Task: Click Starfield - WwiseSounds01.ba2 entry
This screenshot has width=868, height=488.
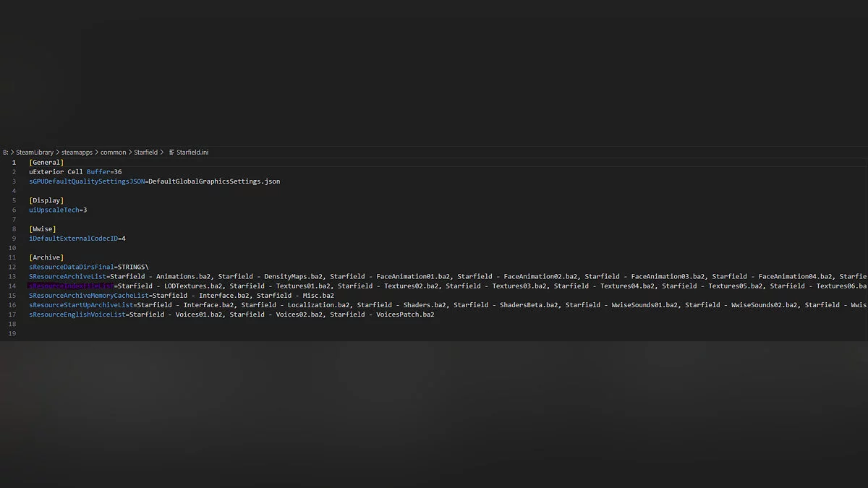Action: coord(622,305)
